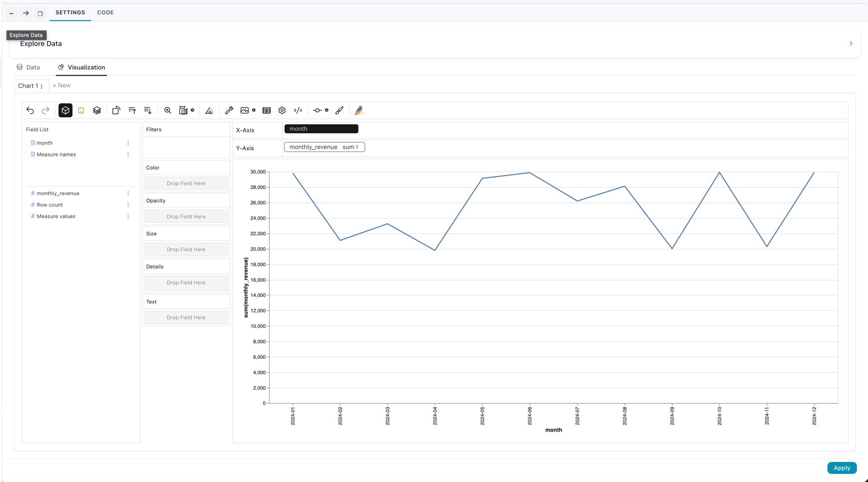Click the wrench debug icon
The height and width of the screenshot is (482, 868).
click(229, 110)
